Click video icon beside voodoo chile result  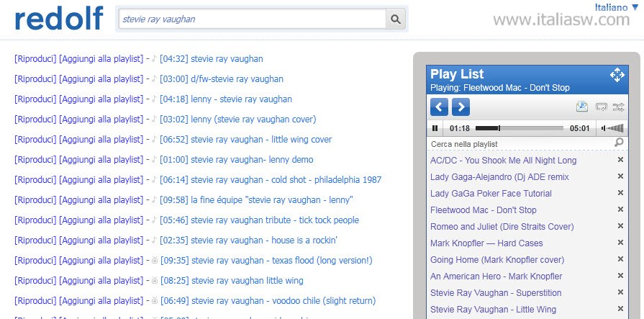155,300
